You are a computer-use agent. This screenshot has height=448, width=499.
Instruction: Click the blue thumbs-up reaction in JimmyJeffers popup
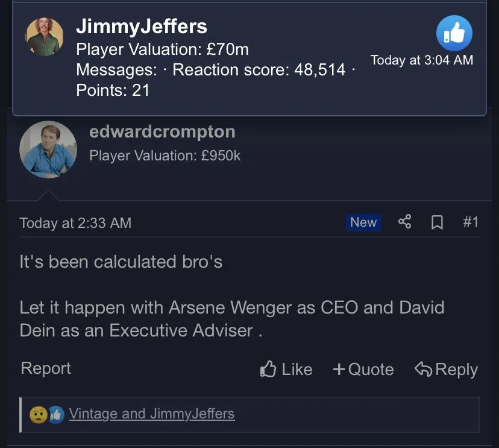(454, 34)
